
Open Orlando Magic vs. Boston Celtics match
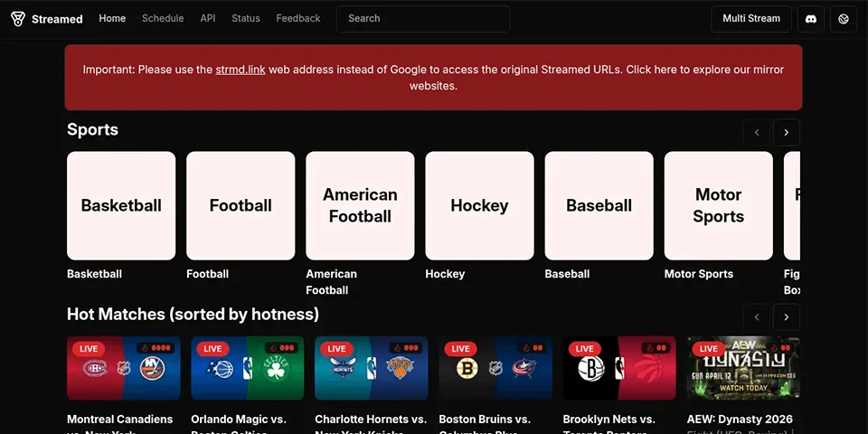(x=247, y=369)
